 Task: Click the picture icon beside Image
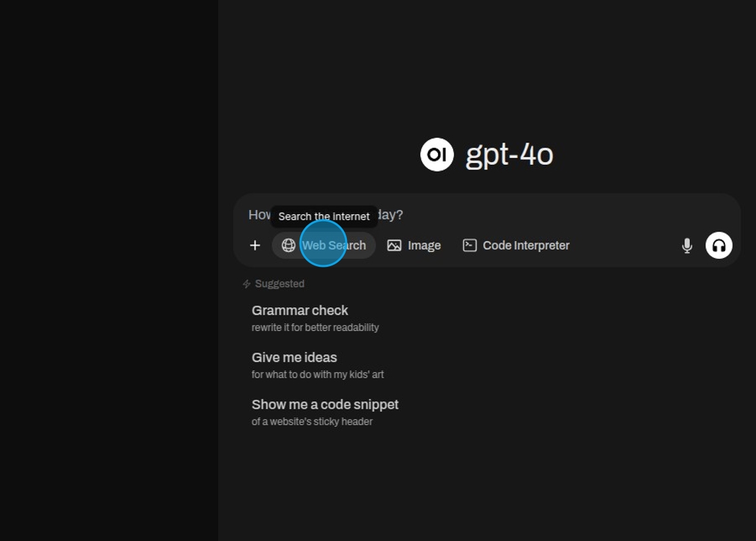pyautogui.click(x=394, y=245)
